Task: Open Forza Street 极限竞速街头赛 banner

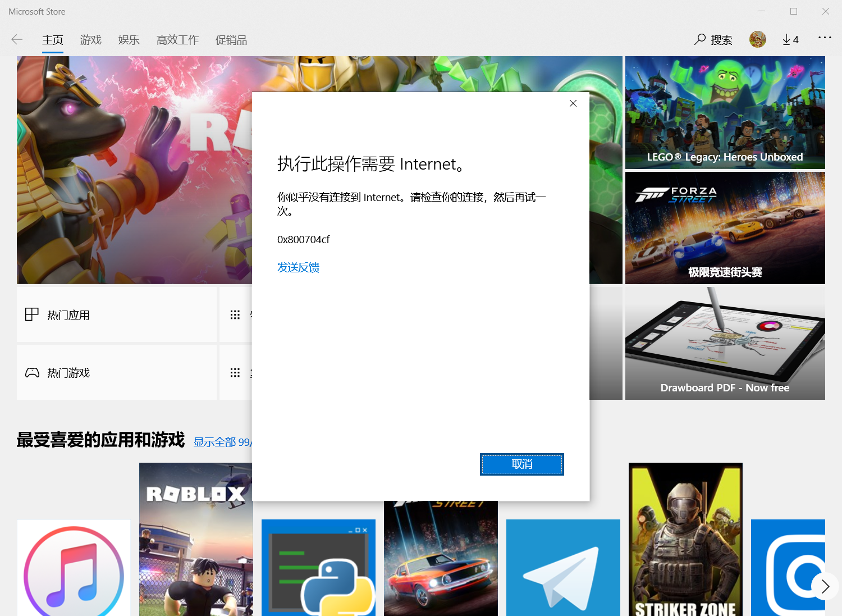Action: click(725, 228)
